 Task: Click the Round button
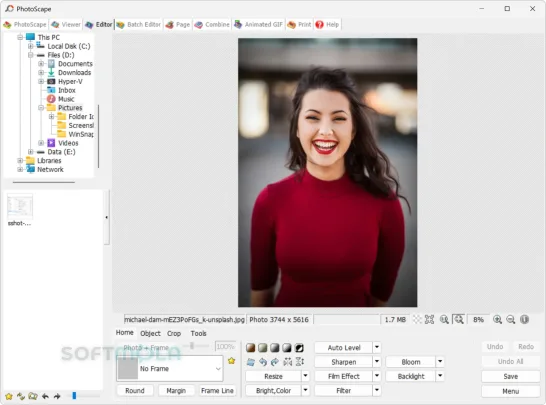tap(135, 390)
